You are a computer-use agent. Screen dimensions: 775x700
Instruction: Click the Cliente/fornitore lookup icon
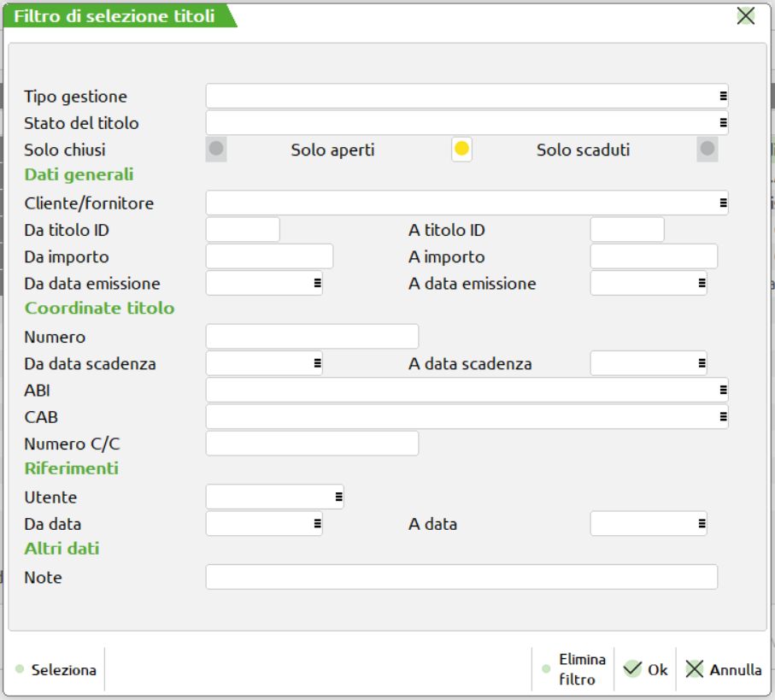(x=723, y=203)
